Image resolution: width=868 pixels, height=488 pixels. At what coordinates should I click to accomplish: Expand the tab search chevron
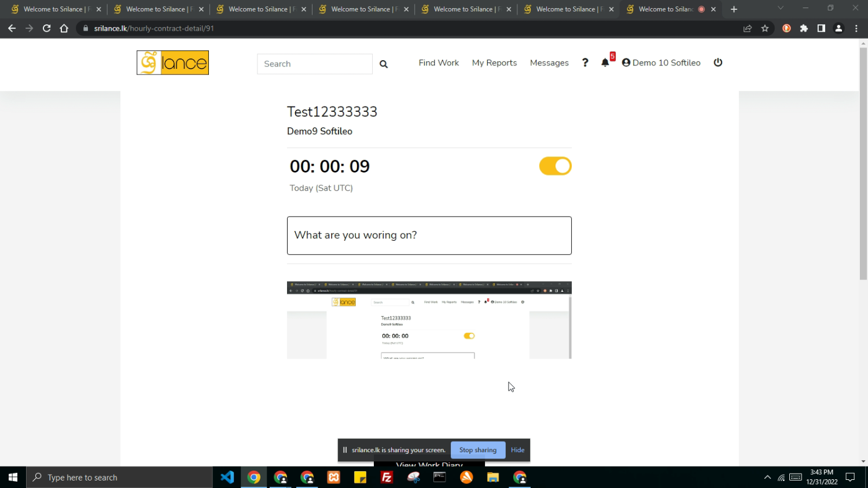780,9
